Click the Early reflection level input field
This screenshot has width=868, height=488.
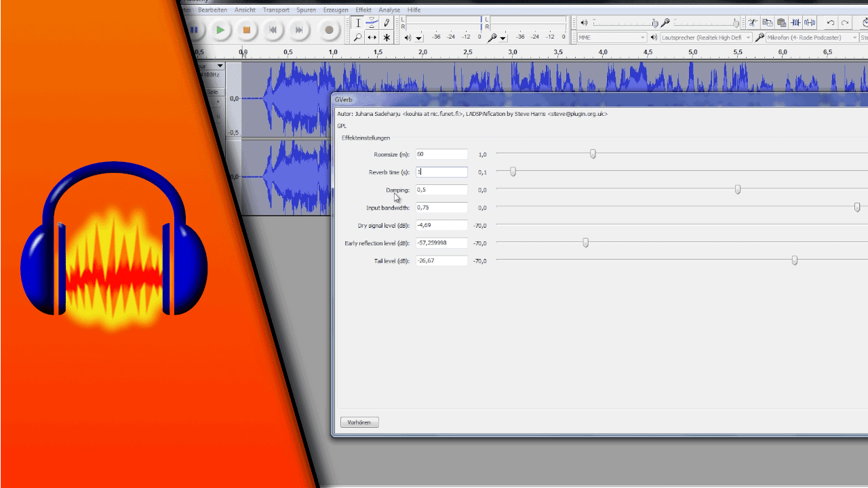coord(441,243)
